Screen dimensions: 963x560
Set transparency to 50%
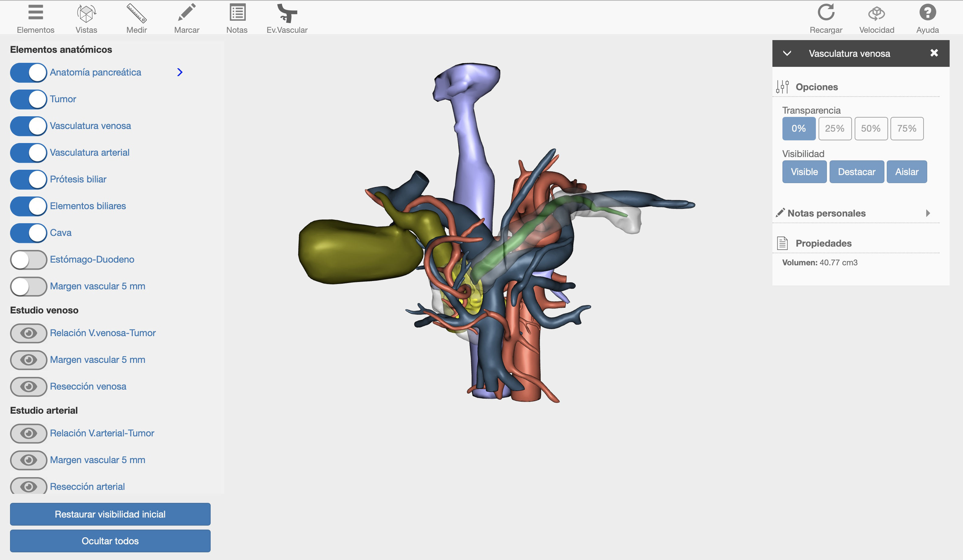[871, 129]
